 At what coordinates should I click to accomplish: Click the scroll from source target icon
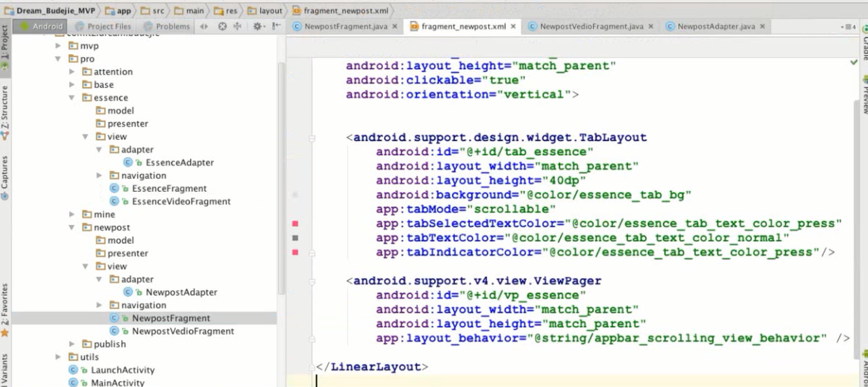[x=222, y=26]
